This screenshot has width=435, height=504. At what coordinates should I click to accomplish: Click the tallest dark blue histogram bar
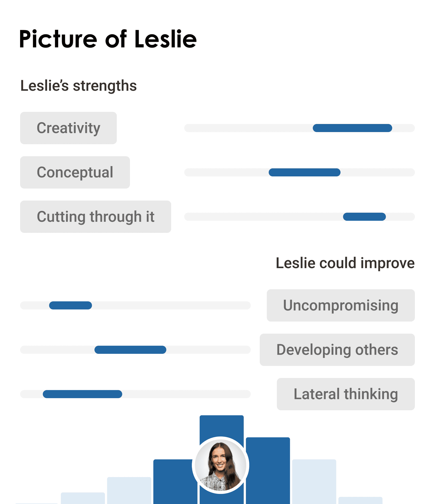tap(222, 426)
